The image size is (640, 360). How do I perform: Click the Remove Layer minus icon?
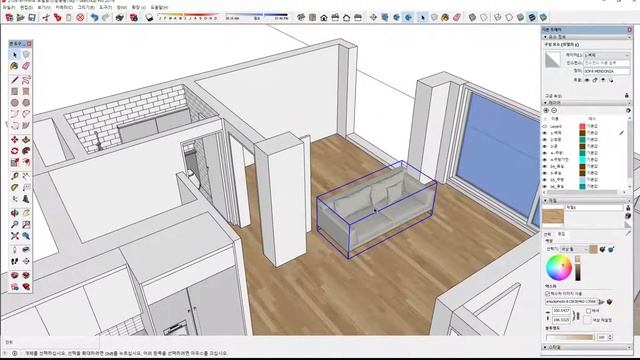point(554,111)
